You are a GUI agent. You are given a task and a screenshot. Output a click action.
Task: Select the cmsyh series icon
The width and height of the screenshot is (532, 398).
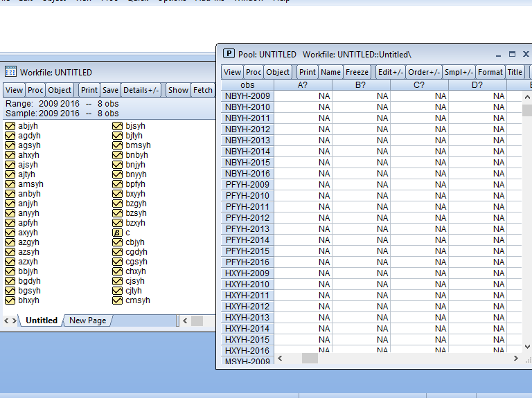pyautogui.click(x=117, y=300)
